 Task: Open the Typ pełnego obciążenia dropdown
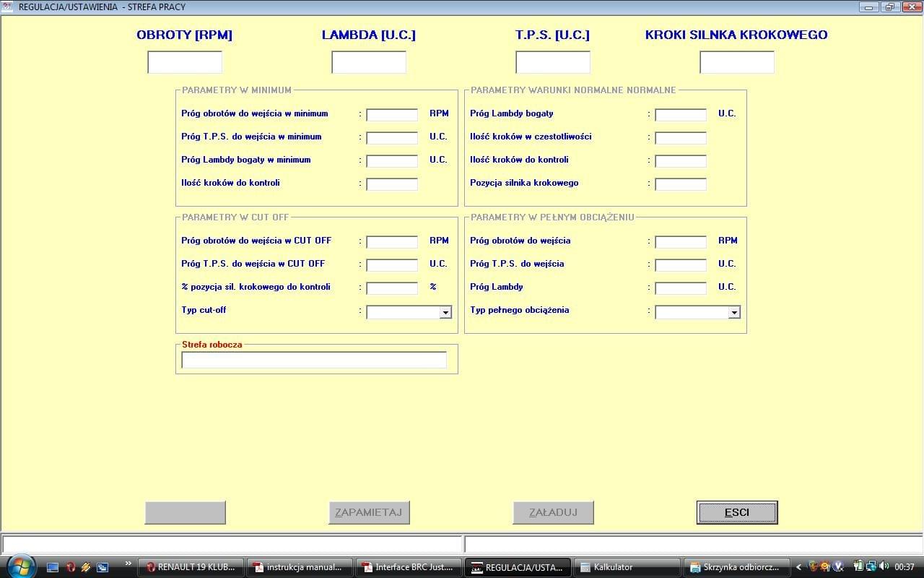click(734, 312)
